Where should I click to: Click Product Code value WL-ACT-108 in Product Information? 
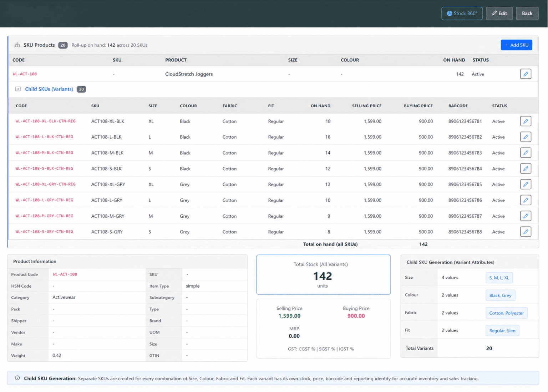tap(65, 274)
